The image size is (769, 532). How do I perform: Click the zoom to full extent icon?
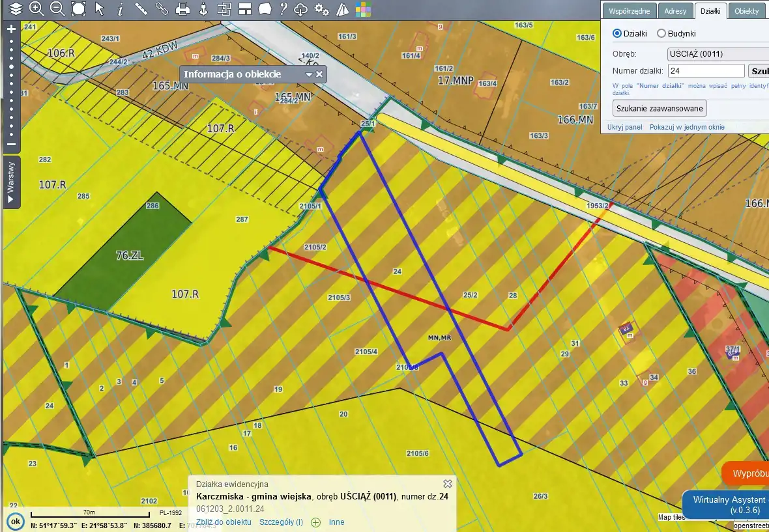point(78,9)
